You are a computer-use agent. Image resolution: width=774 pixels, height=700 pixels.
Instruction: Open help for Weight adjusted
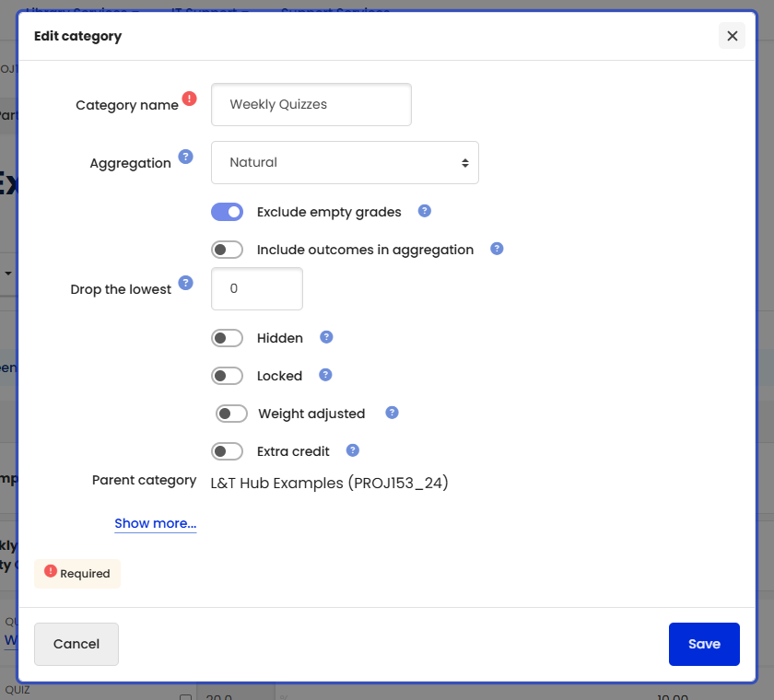tap(391, 413)
